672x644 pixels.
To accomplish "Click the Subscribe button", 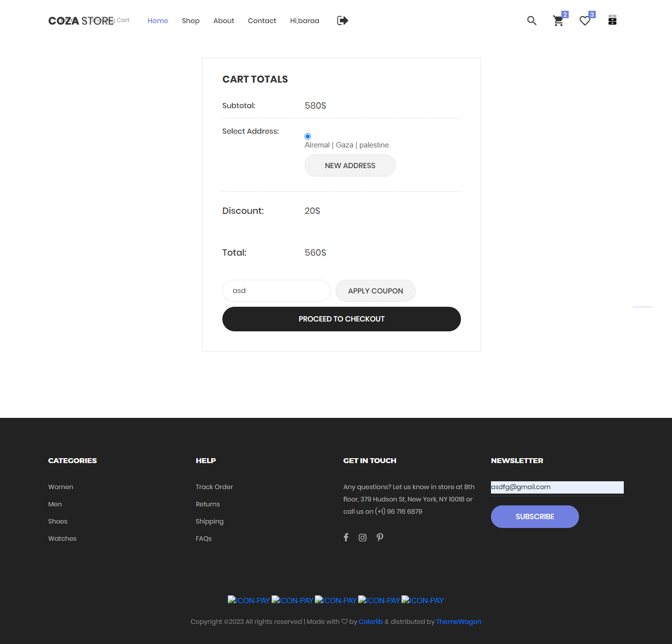I will point(535,517).
